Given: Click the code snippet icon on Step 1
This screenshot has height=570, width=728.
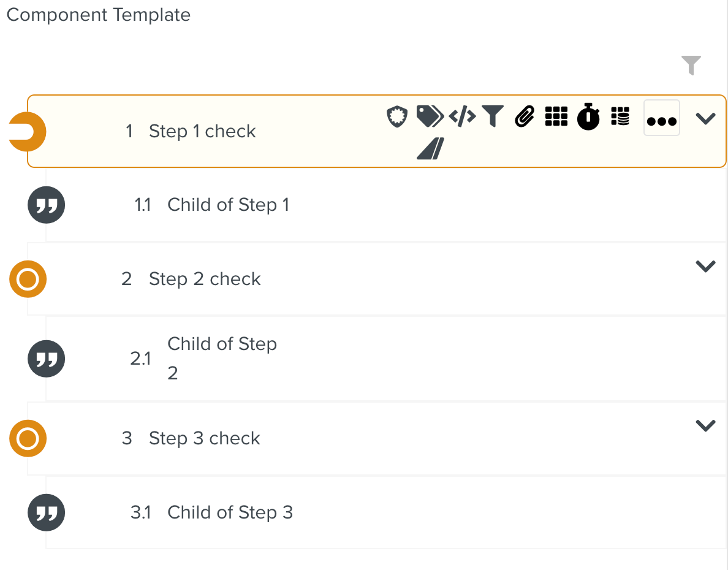Looking at the screenshot, I should 462,116.
